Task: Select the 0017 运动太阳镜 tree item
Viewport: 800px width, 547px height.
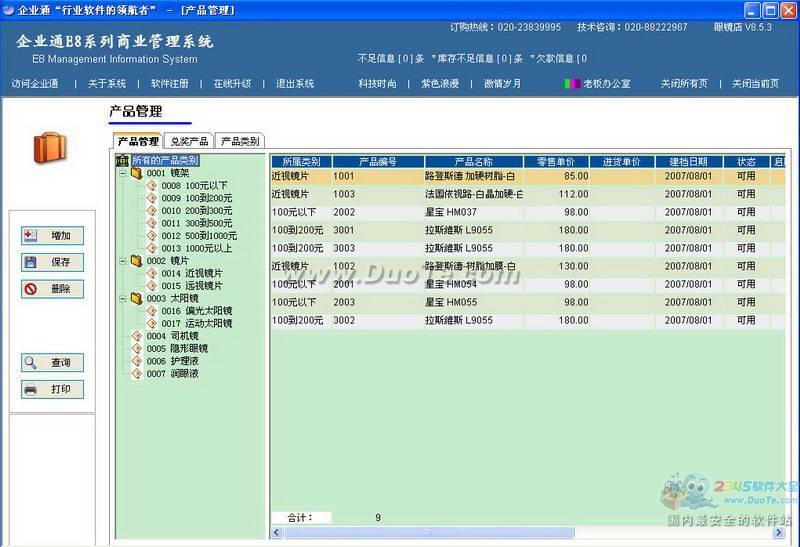Action: [197, 324]
